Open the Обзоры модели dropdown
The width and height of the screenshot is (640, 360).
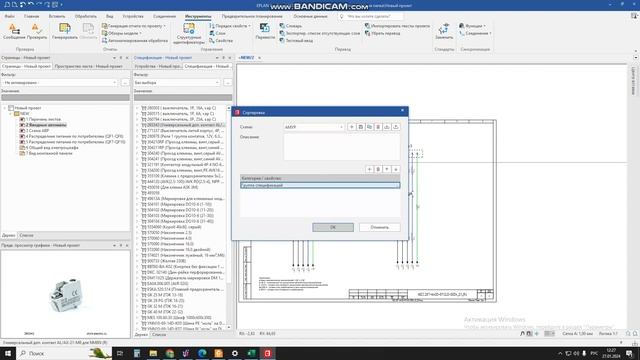point(122,33)
